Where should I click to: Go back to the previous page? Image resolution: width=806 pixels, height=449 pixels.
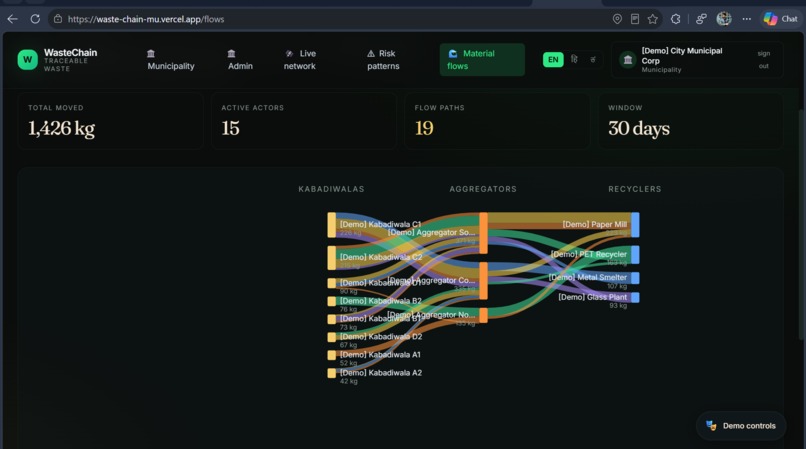[13, 19]
